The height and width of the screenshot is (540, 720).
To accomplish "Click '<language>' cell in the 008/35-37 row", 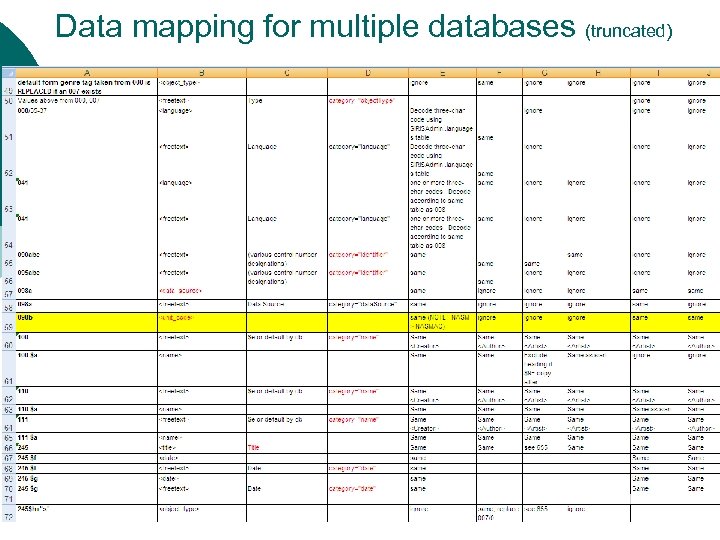I will pyautogui.click(x=202, y=124).
